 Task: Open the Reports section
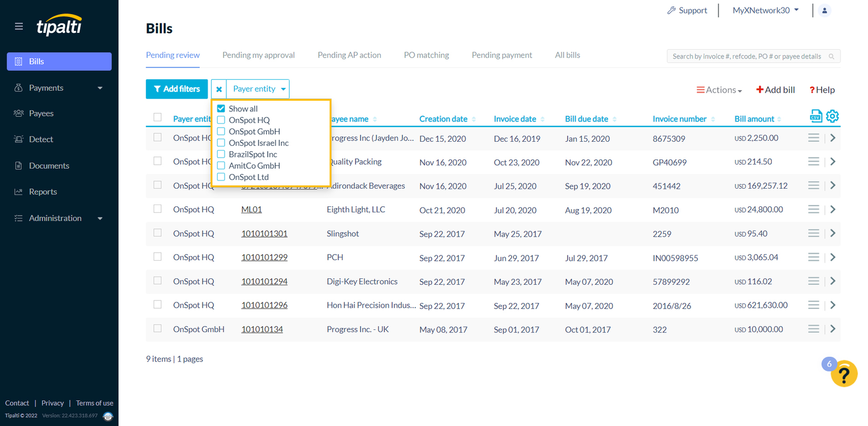pos(43,191)
